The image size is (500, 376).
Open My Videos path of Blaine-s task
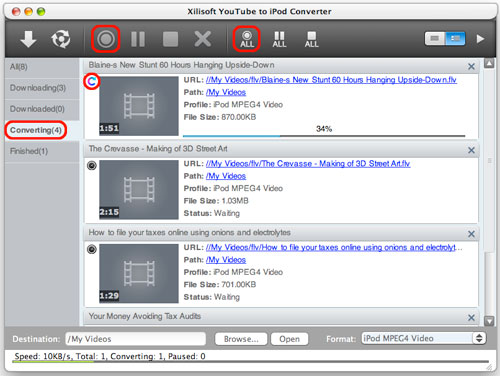point(226,92)
